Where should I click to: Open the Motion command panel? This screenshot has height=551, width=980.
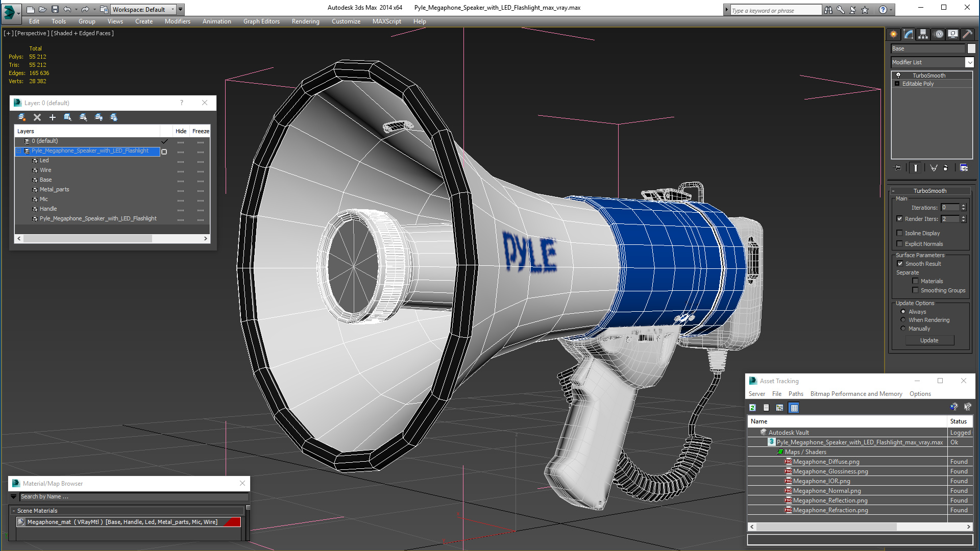pyautogui.click(x=938, y=34)
